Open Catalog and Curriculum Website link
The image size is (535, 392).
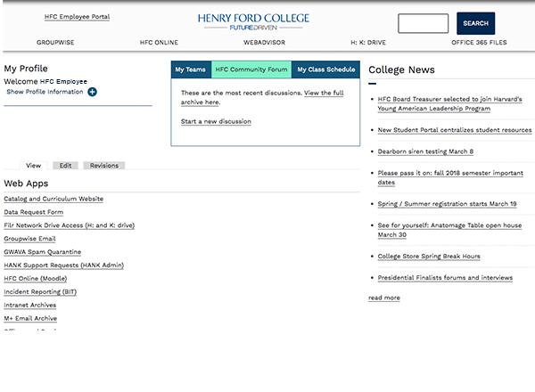point(53,199)
